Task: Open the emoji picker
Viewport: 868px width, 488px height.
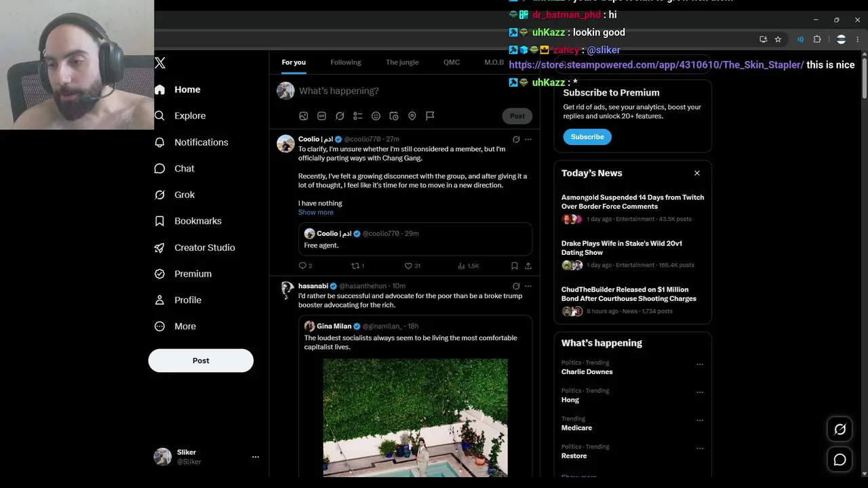Action: coord(376,116)
